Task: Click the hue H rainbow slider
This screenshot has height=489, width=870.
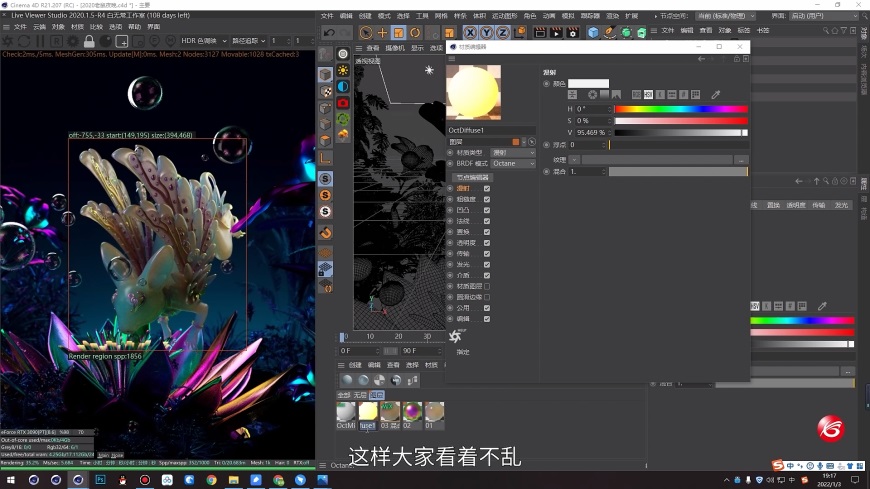Action: pyautogui.click(x=680, y=109)
